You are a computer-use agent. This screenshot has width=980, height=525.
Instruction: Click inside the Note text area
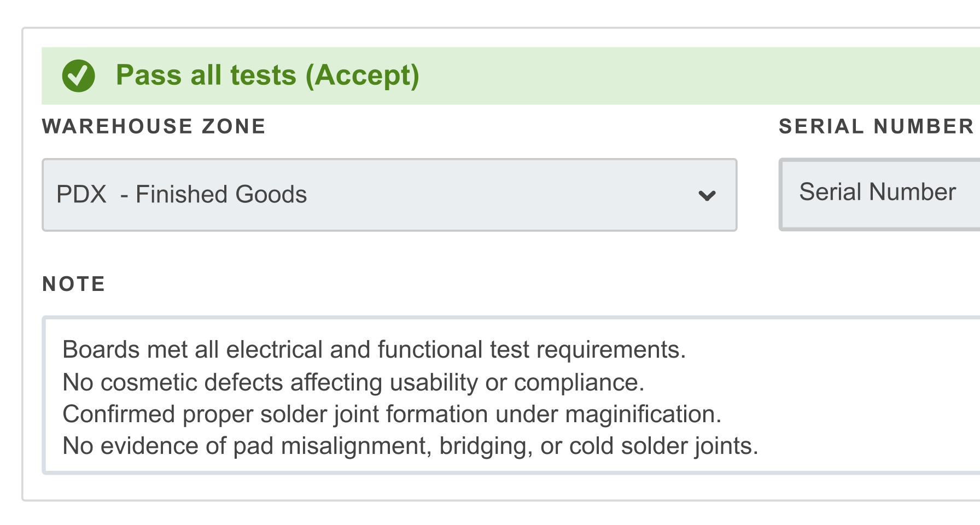tap(511, 395)
